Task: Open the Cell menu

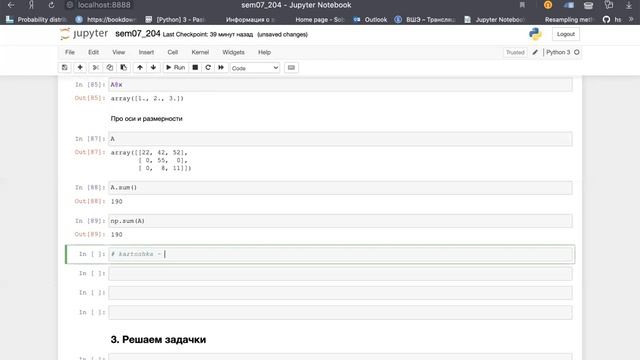Action: [x=173, y=52]
